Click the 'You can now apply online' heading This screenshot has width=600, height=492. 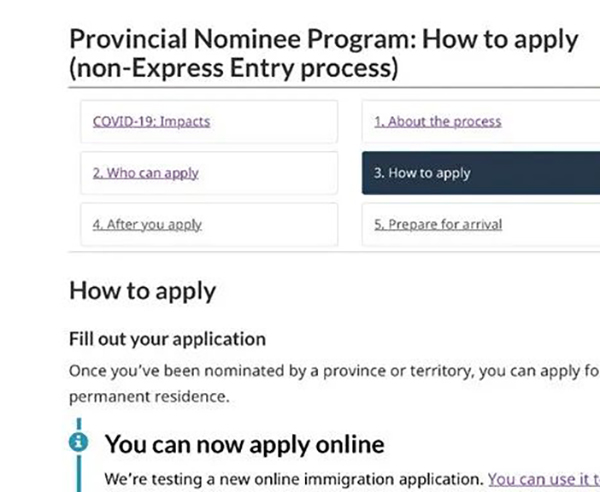coord(245,444)
